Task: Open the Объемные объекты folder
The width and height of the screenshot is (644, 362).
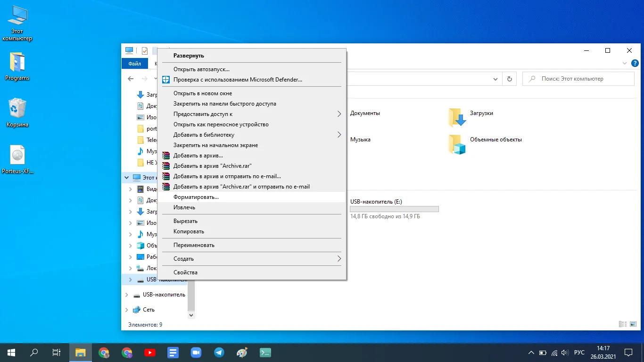Action: pyautogui.click(x=457, y=144)
